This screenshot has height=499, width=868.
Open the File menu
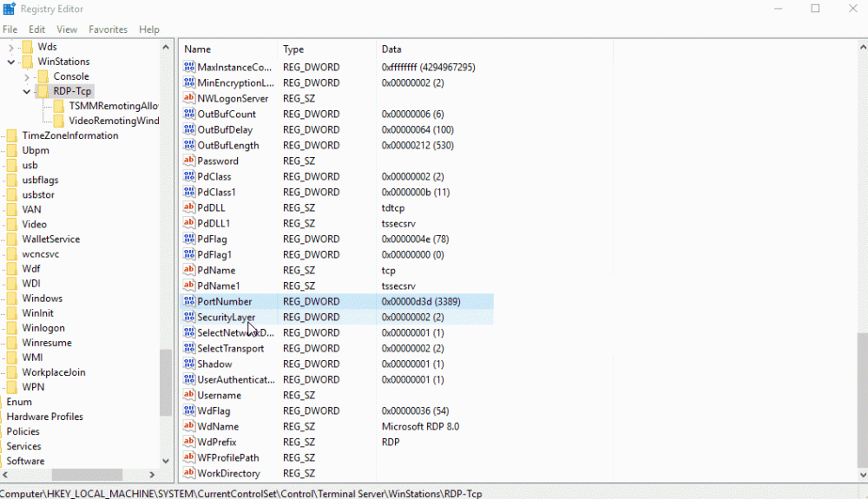click(x=10, y=30)
